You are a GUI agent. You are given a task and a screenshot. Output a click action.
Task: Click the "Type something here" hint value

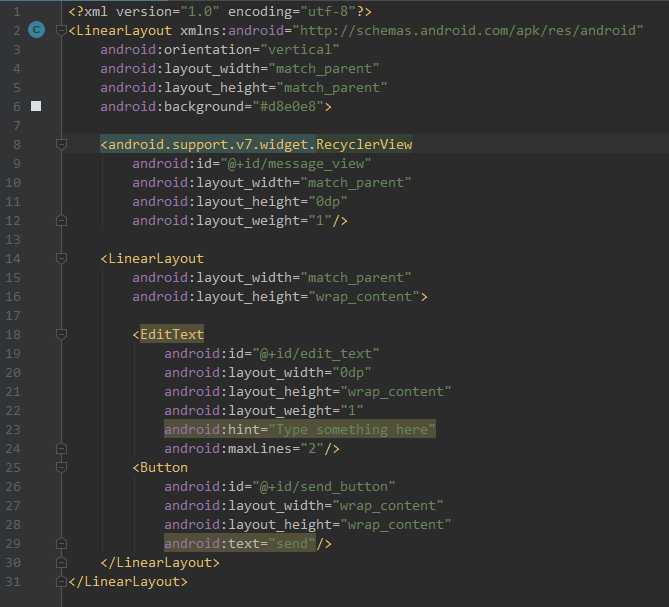352,430
